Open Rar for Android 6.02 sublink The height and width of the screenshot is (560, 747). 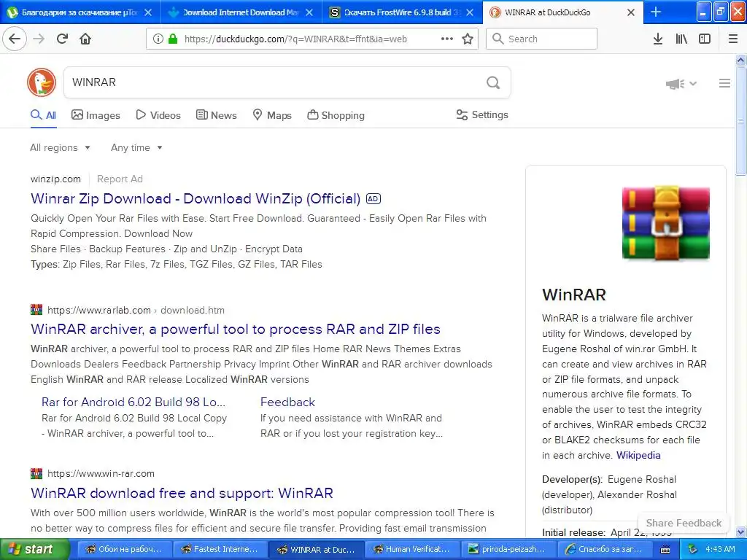(x=133, y=402)
